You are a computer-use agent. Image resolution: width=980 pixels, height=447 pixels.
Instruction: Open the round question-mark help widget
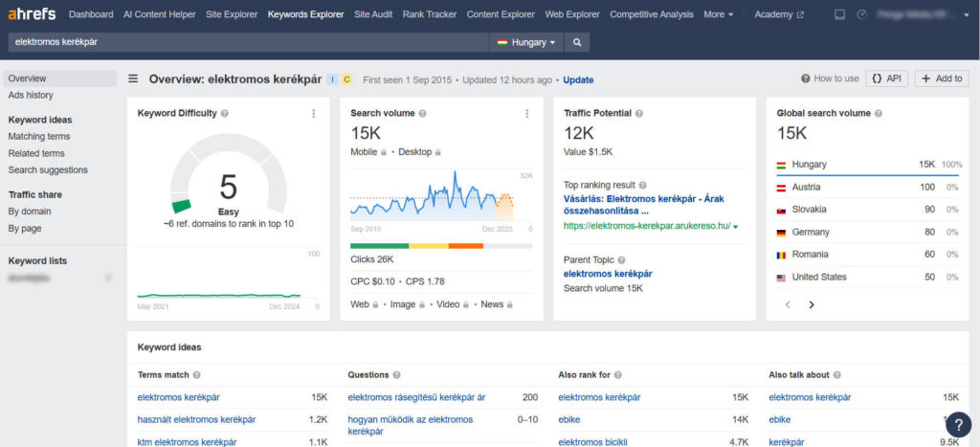pos(958,424)
